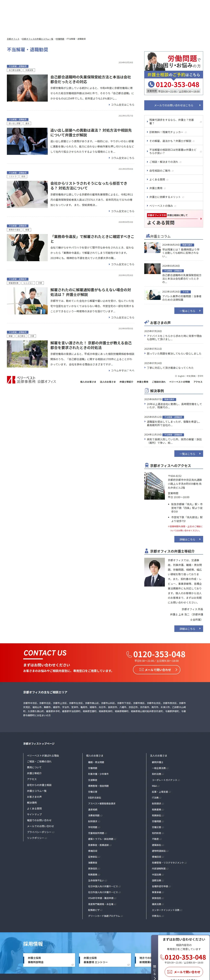Click the 京都オフィスへのアクセス train icon
This screenshot has height=980, width=210.
point(147,465)
